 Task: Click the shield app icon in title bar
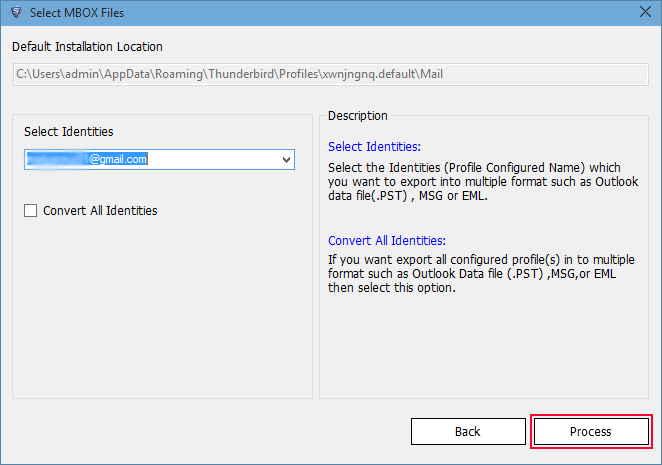[16, 13]
